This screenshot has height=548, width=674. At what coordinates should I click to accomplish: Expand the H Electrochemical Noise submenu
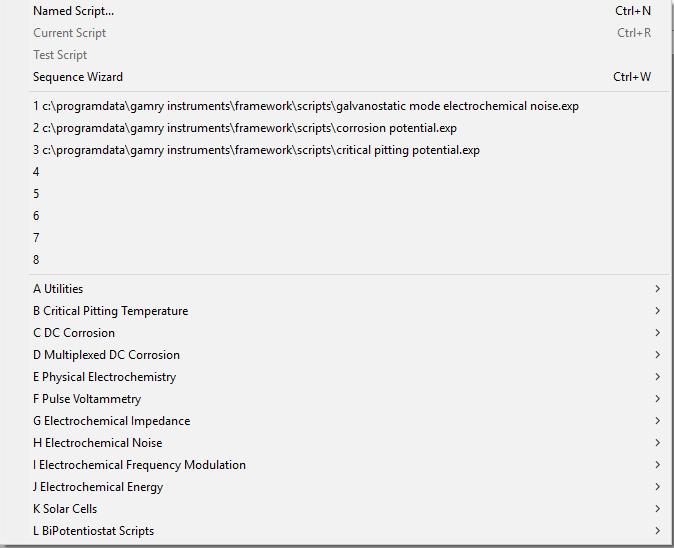tap(97, 443)
